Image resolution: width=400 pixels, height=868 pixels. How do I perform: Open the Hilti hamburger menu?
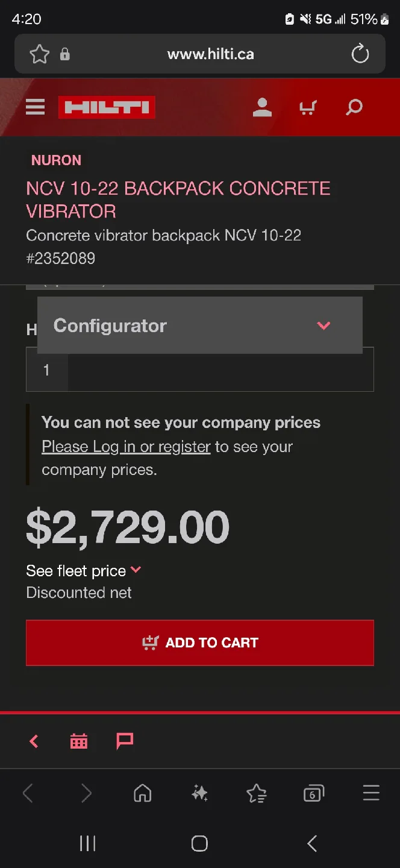click(36, 108)
